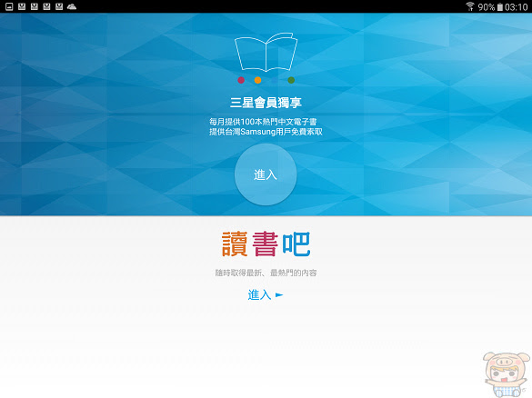This screenshot has width=532, height=398.
Task: Tap the text 提供台灣Samsung用戶免費索取
Action: [266, 132]
